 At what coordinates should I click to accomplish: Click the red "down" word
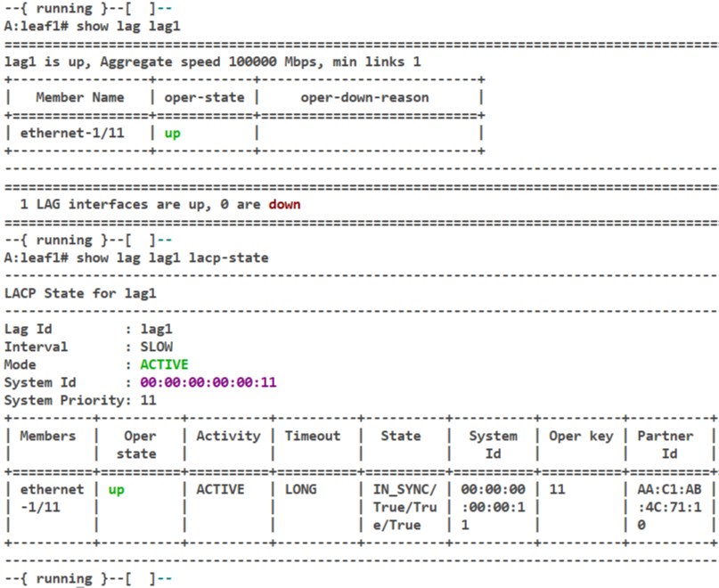pyautogui.click(x=284, y=204)
